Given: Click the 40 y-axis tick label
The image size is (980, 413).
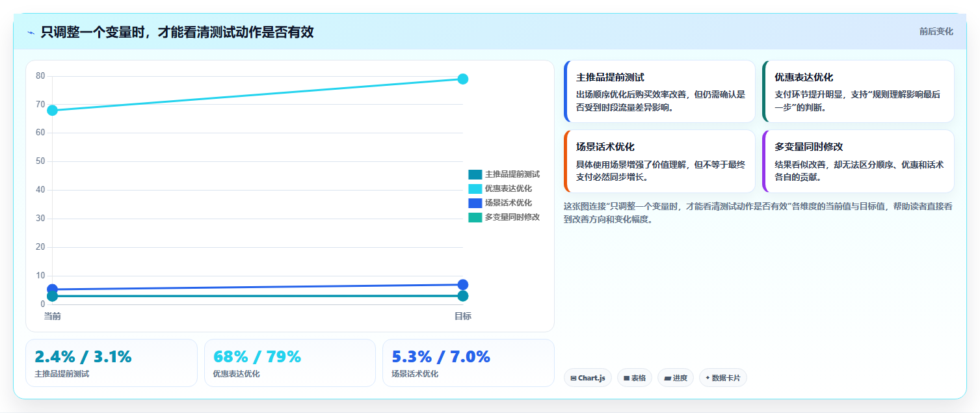Looking at the screenshot, I should pyautogui.click(x=40, y=190).
